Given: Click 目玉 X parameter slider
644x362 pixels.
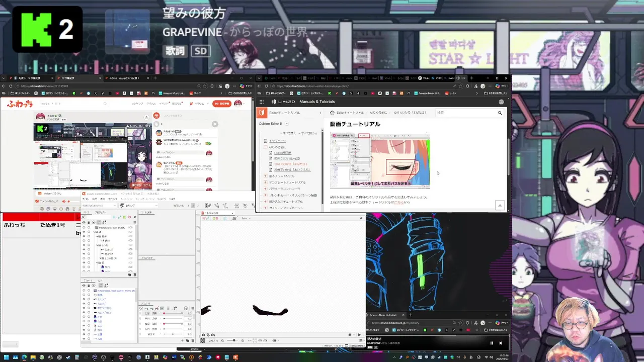Looking at the screenshot, I should [173, 334].
